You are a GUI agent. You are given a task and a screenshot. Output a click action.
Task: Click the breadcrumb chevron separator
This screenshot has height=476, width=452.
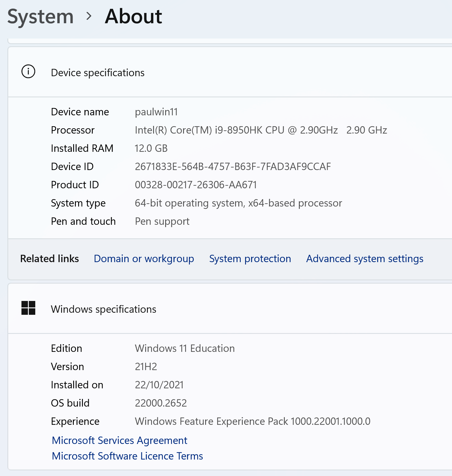point(89,16)
